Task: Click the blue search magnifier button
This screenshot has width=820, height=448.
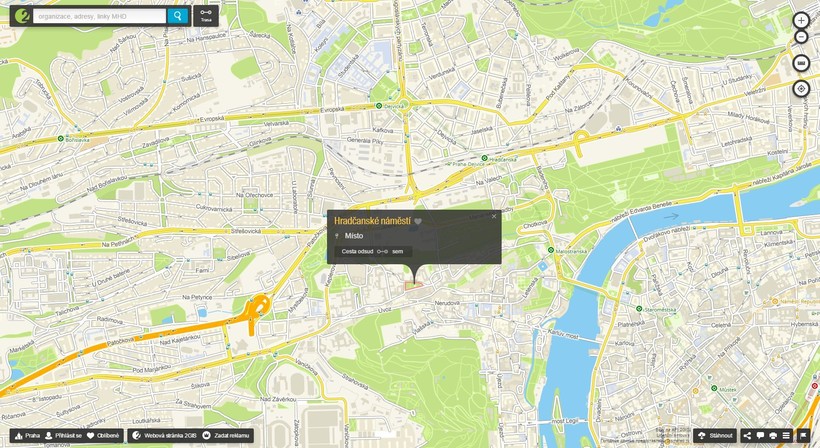Action: (177, 16)
